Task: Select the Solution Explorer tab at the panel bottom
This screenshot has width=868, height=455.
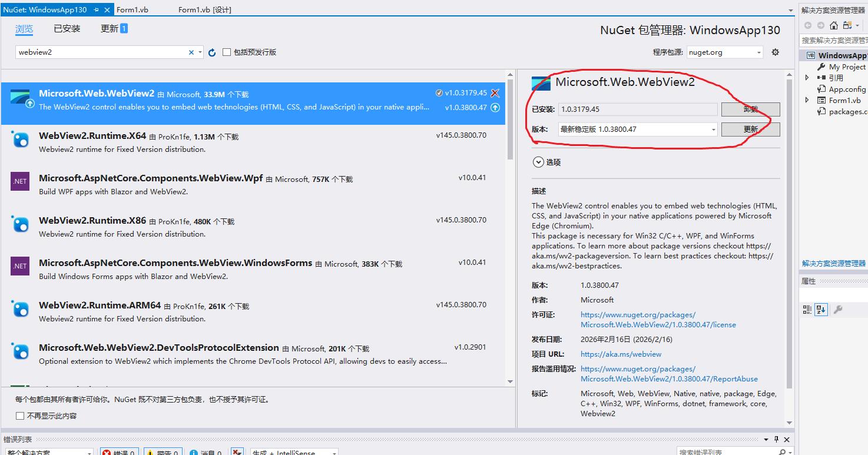Action: click(834, 263)
